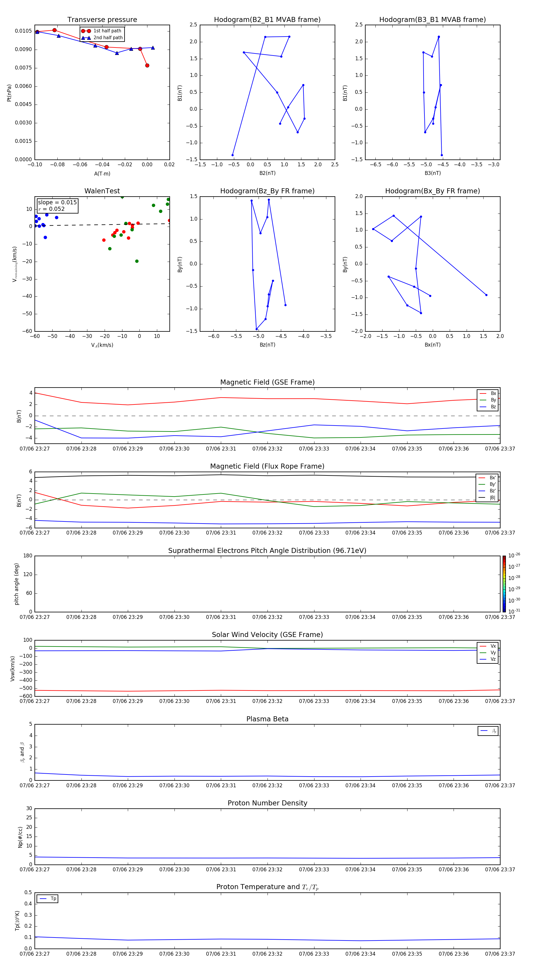Click the 0.0105 tick on Transverse pressure axis
This screenshot has height=980, width=535.
tap(23, 31)
